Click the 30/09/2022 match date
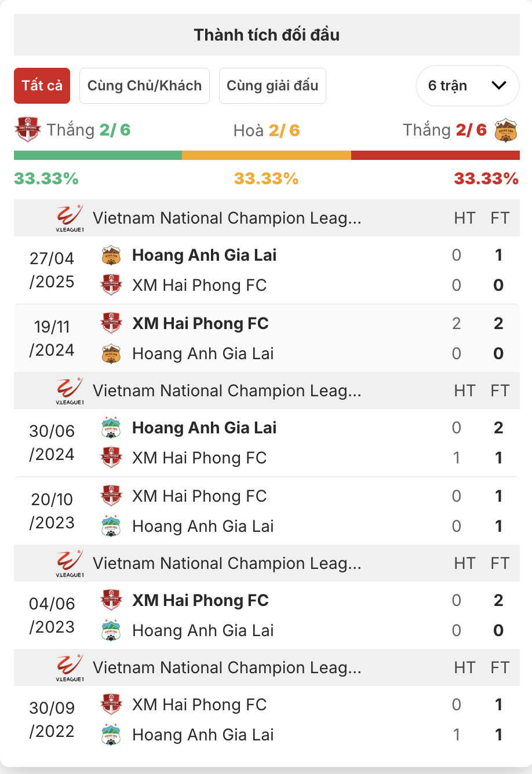 point(52,720)
